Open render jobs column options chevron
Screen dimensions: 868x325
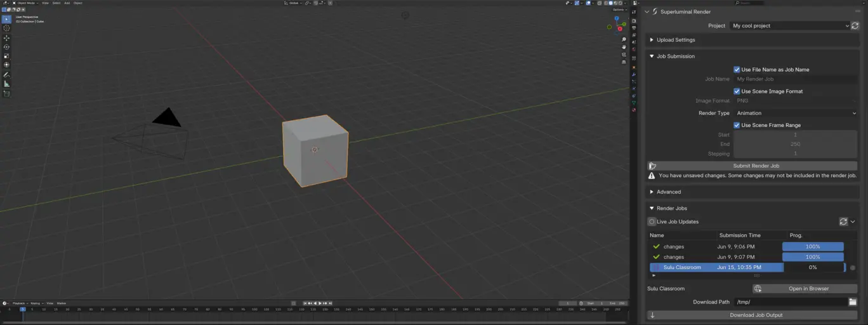853,222
